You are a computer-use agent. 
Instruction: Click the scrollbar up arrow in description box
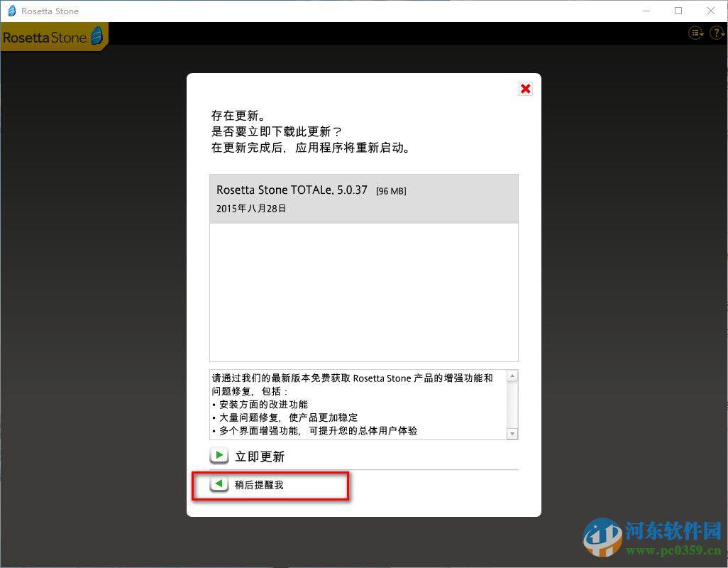pyautogui.click(x=512, y=374)
